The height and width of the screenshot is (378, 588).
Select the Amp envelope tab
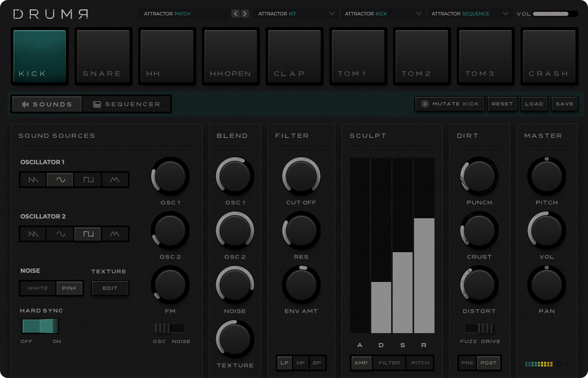(361, 363)
